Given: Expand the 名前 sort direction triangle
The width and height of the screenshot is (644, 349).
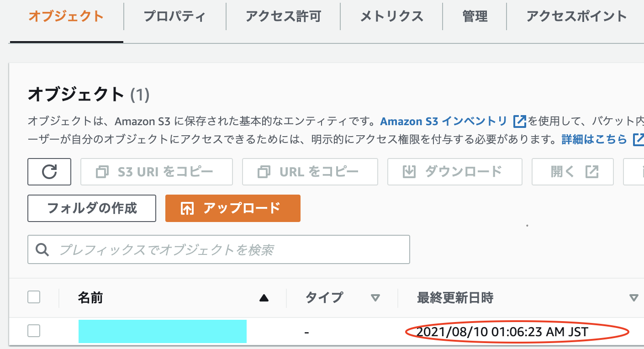Looking at the screenshot, I should [264, 297].
